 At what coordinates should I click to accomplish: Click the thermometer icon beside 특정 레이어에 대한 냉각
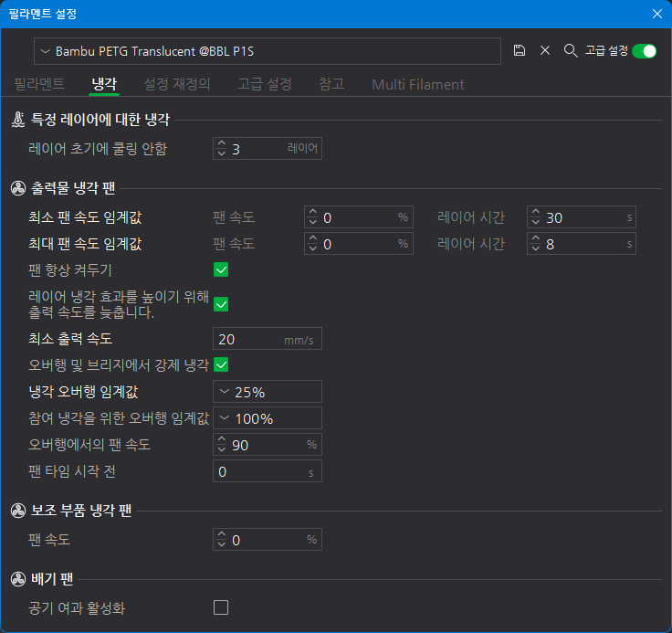(18, 120)
